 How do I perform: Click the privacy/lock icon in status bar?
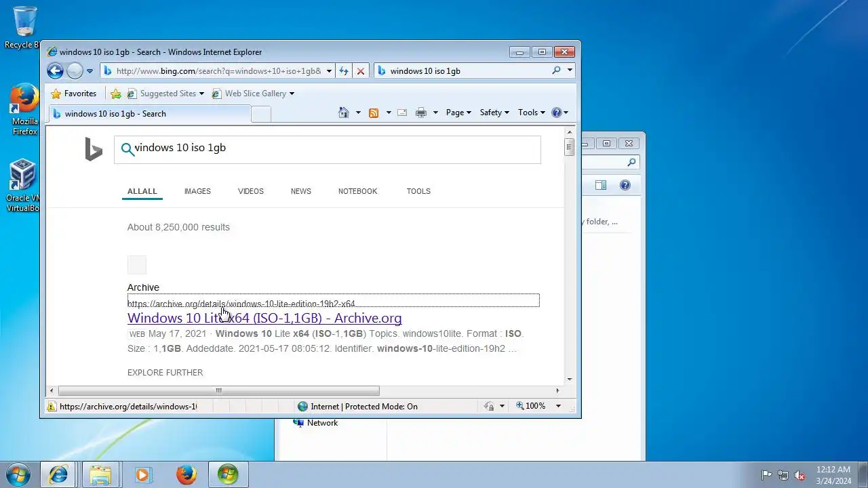point(490,407)
